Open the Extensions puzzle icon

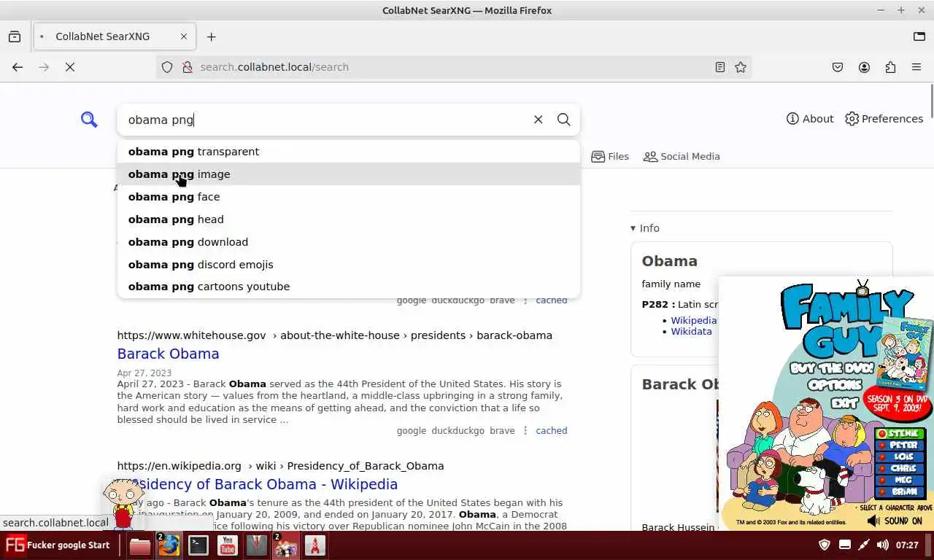click(890, 67)
